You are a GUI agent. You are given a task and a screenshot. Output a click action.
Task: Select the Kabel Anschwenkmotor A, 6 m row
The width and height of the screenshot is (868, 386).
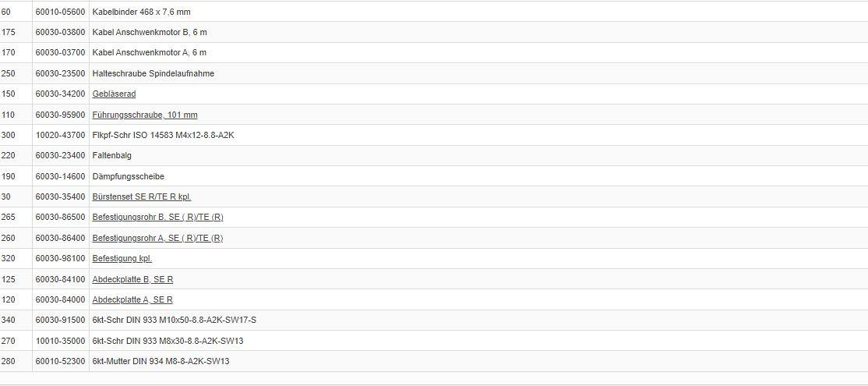coord(150,52)
